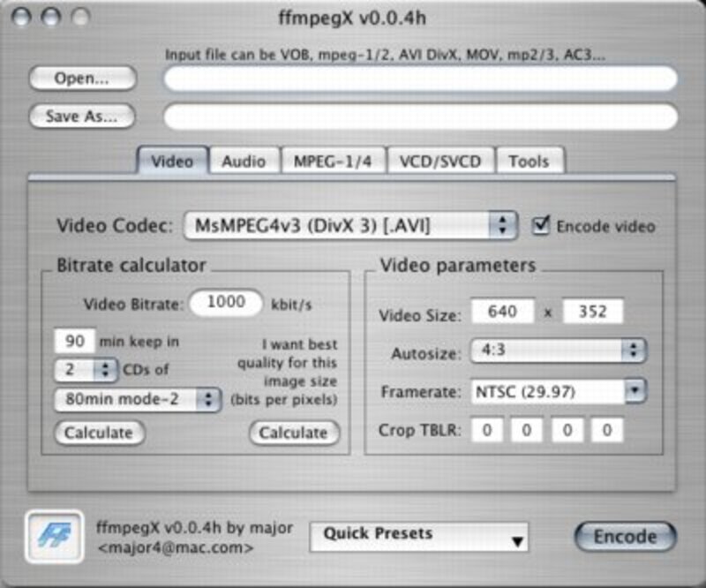
Task: Click the input file path field
Action: [421, 79]
